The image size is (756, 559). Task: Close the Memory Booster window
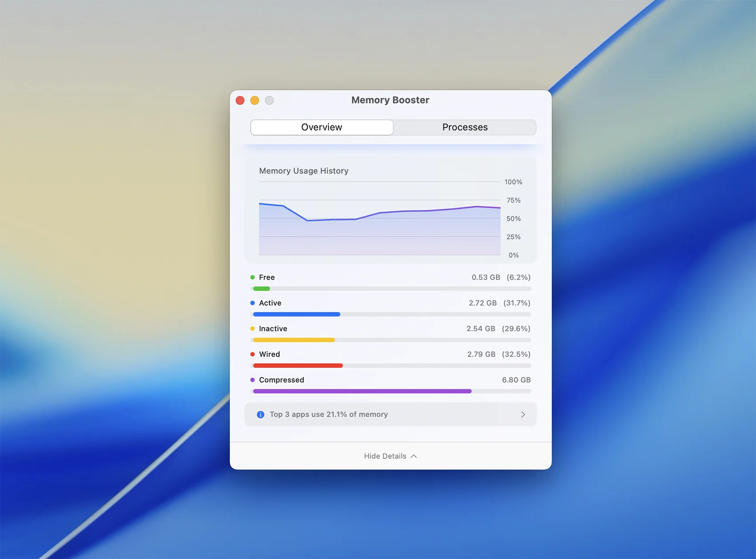240,101
